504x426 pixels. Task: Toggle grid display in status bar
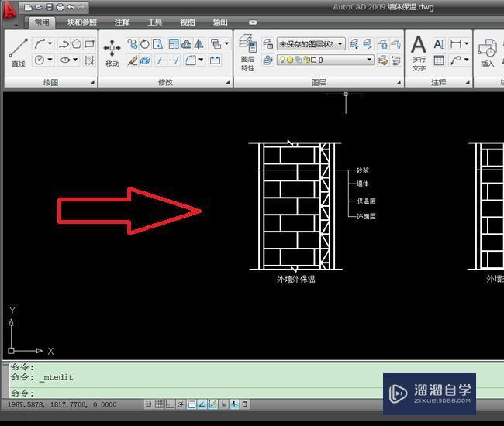tap(159, 404)
